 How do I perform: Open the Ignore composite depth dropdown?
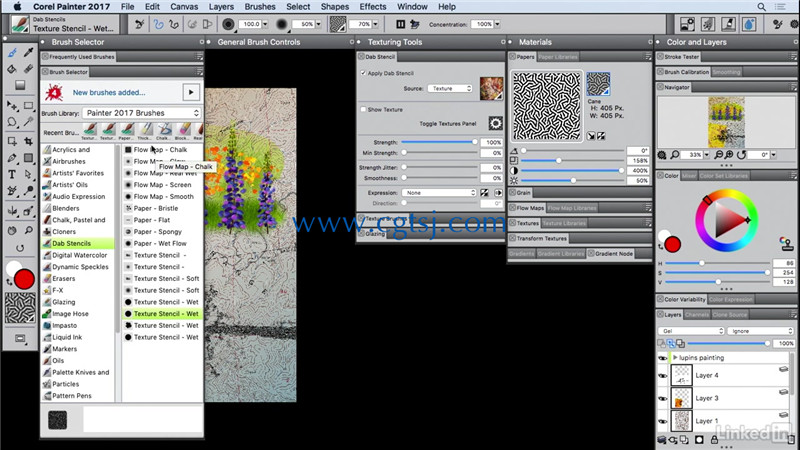[761, 331]
